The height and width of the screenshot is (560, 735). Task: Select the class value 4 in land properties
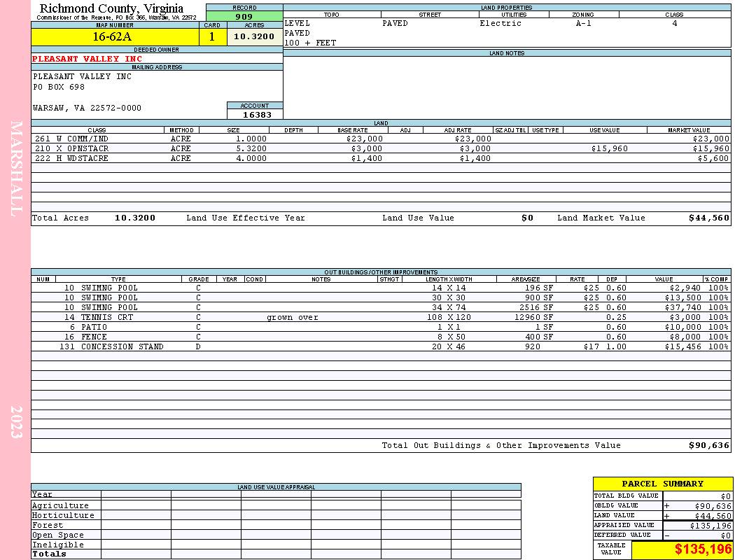tap(675, 23)
